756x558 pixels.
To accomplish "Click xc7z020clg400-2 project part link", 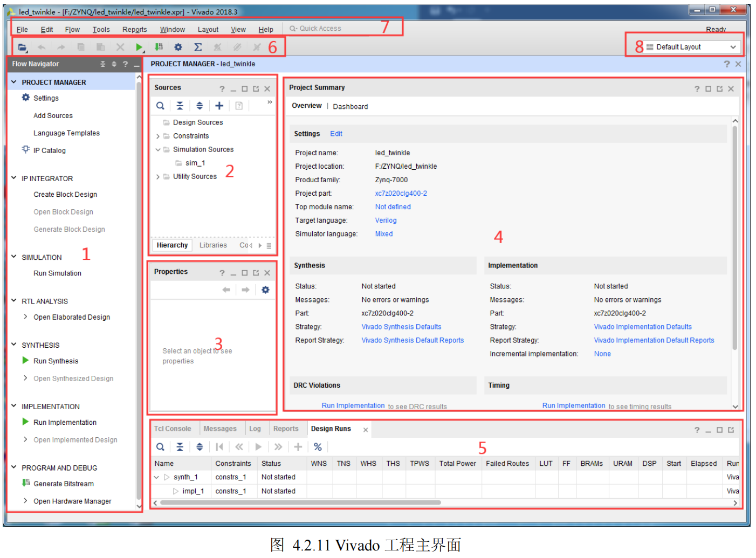I will pyautogui.click(x=401, y=194).
